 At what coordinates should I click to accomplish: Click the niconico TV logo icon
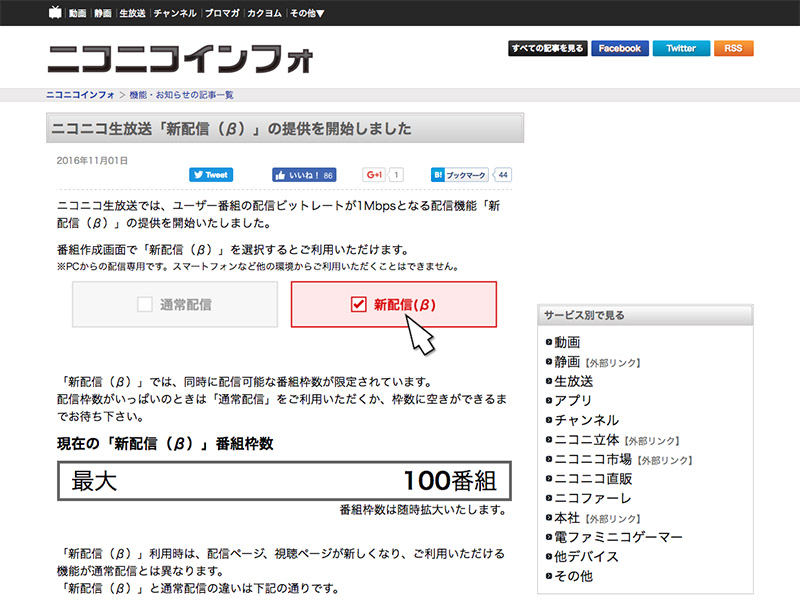coord(55,12)
